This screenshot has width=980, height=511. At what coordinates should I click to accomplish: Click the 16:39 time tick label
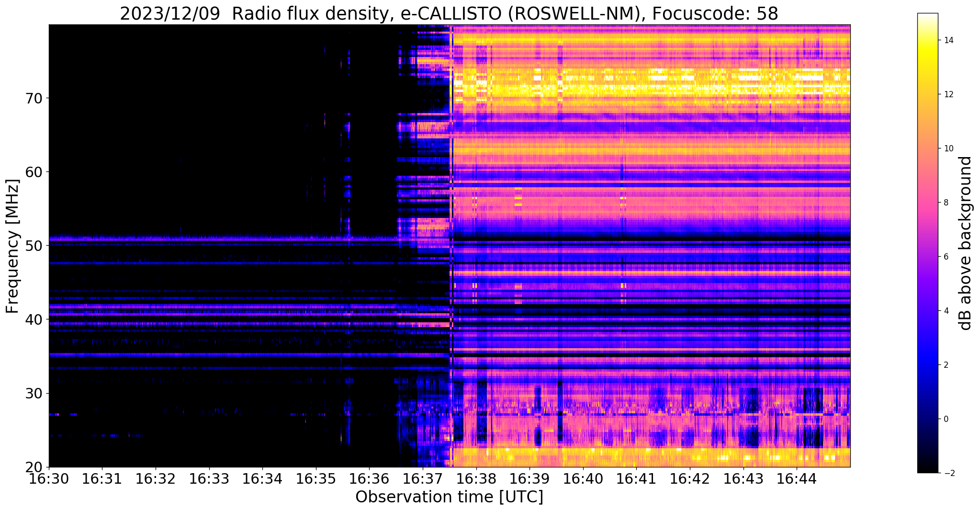click(529, 478)
